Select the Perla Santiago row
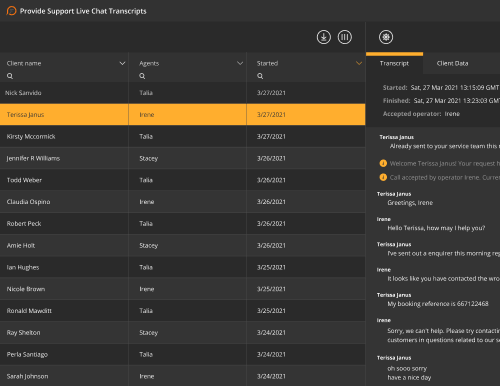Viewport: 500px width, 386px height. (x=183, y=354)
